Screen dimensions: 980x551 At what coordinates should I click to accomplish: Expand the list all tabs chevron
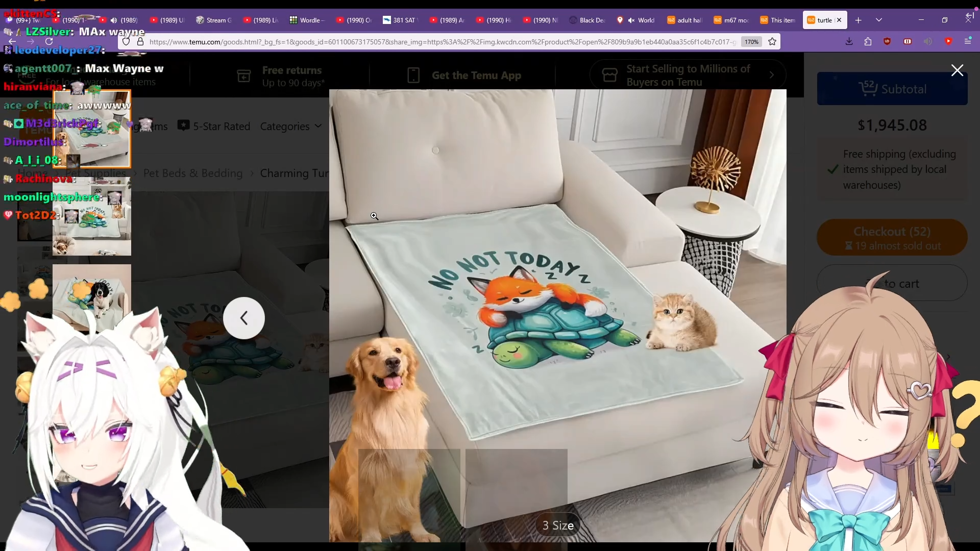(x=878, y=20)
